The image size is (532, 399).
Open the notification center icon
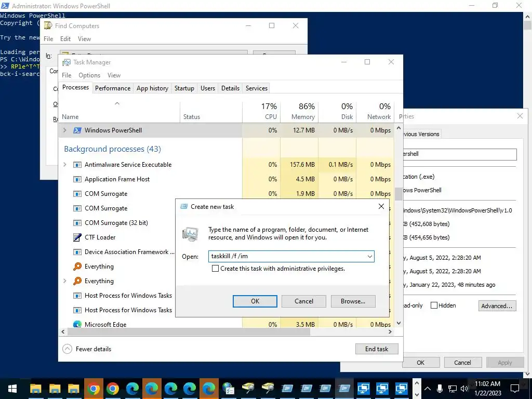[515, 389]
